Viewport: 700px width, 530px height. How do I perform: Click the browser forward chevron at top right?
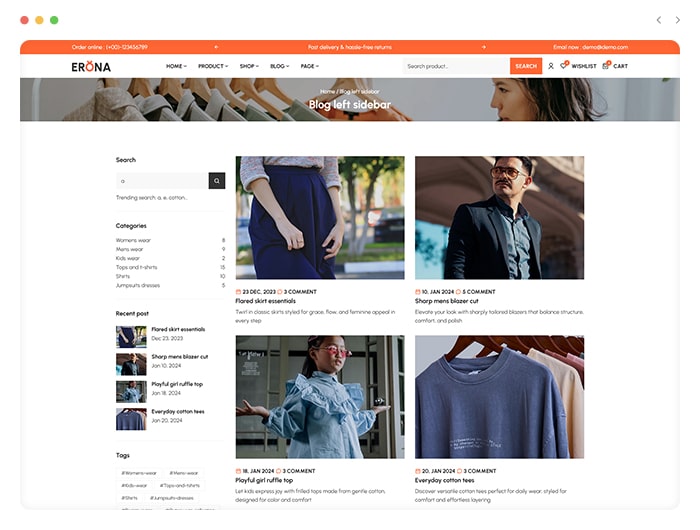pyautogui.click(x=677, y=20)
